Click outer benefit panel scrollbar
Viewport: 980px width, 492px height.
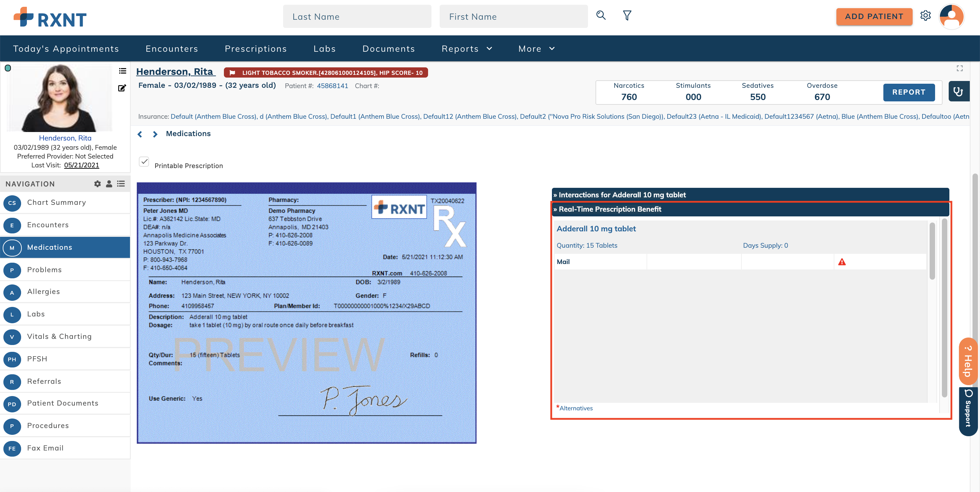click(x=944, y=308)
